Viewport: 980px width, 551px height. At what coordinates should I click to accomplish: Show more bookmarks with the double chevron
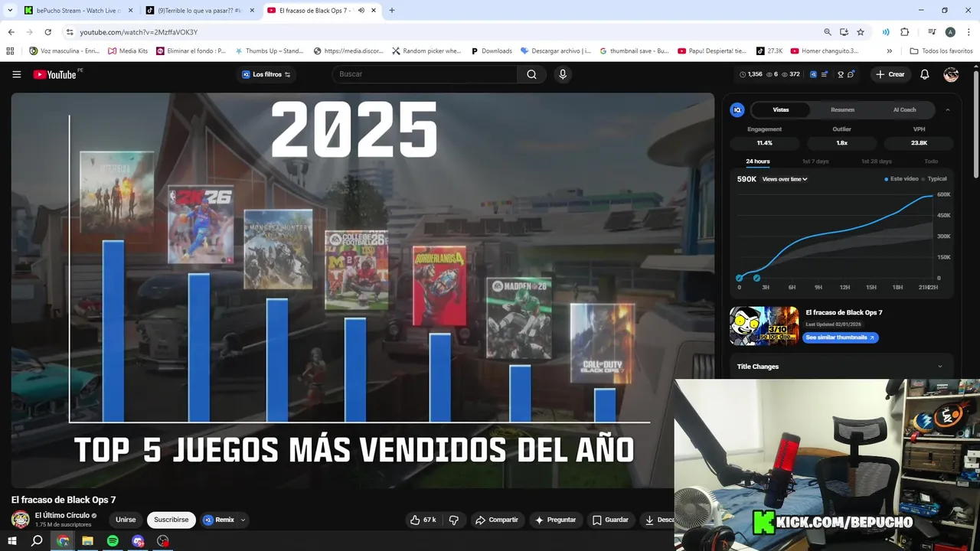point(889,51)
